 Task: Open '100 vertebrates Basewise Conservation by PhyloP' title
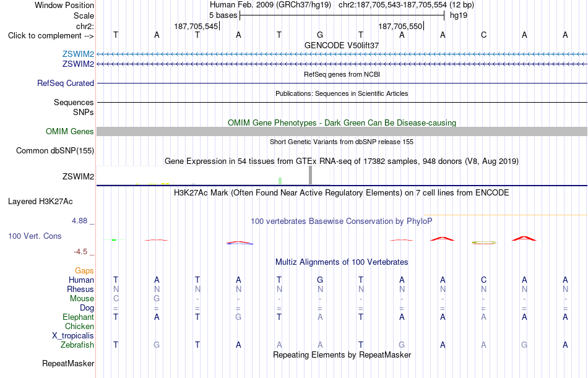[x=342, y=221]
